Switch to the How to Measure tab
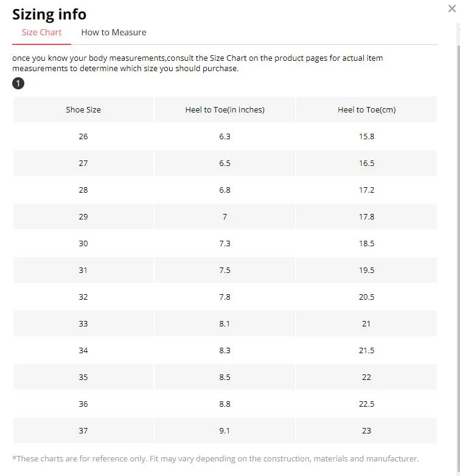 point(114,32)
